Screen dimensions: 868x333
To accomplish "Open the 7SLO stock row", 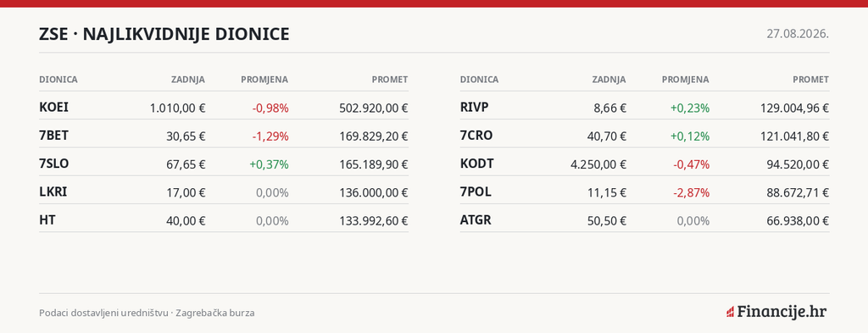I will [224, 164].
